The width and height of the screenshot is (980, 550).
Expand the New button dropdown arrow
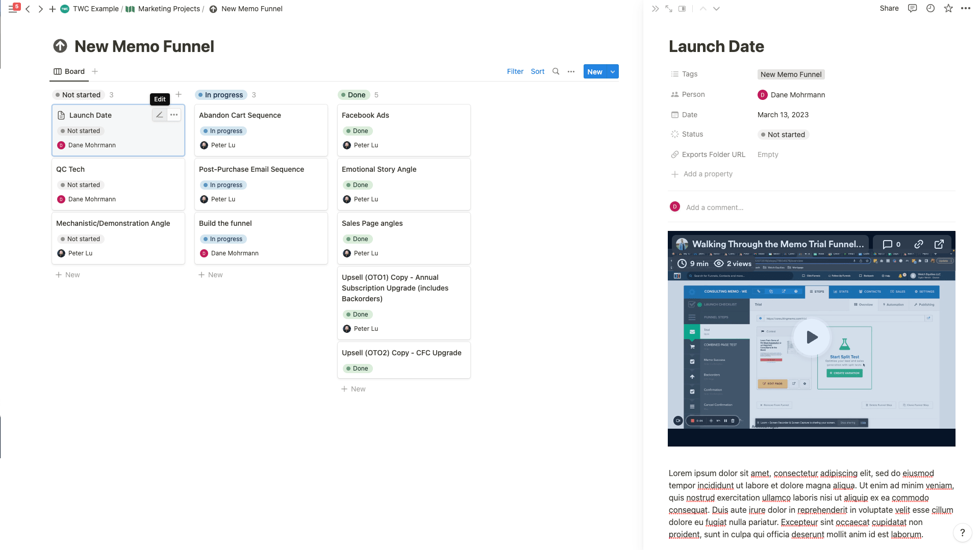click(x=613, y=72)
